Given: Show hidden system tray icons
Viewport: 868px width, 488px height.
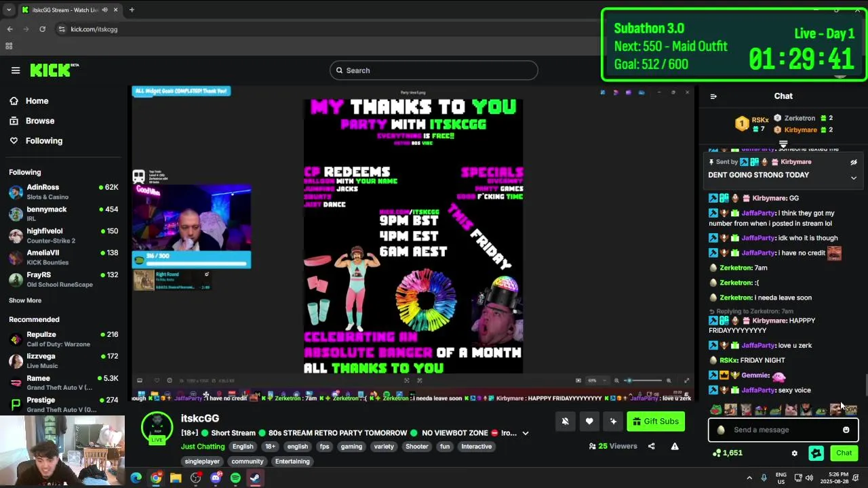Looking at the screenshot, I should coord(749,478).
